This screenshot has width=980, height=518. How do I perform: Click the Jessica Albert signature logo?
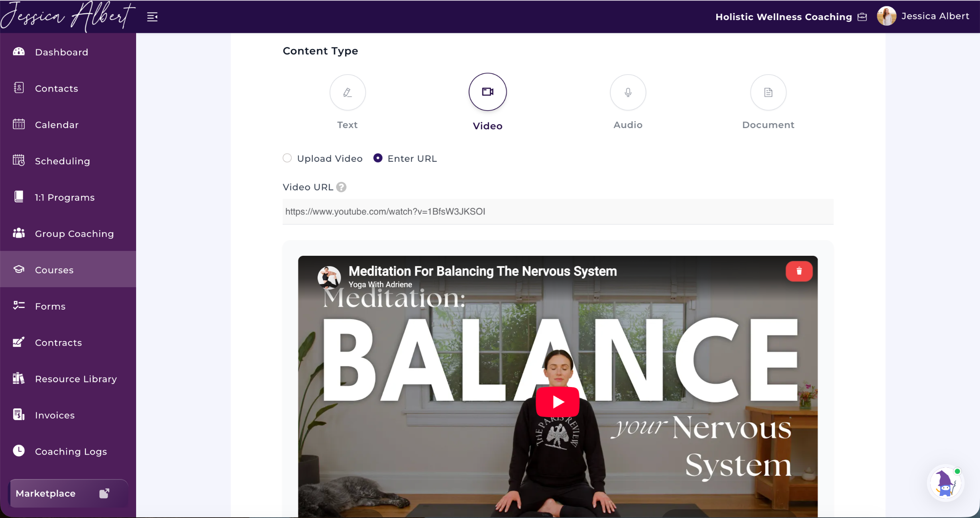tap(67, 16)
